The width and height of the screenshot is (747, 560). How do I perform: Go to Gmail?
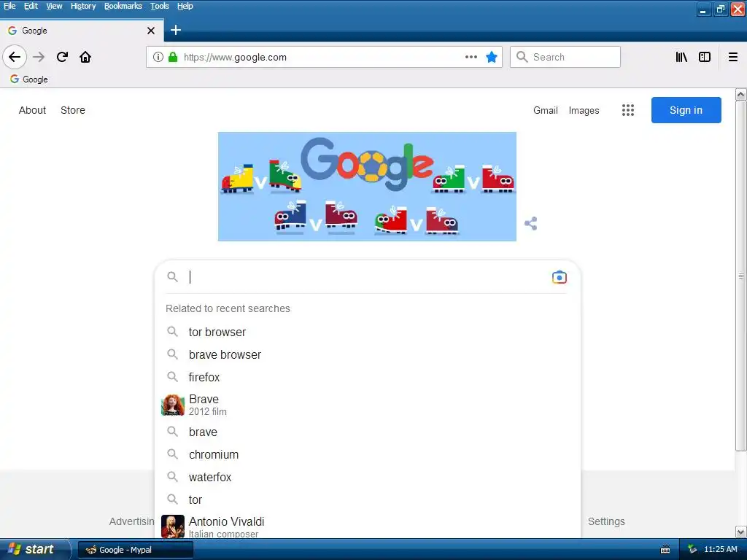click(x=546, y=111)
